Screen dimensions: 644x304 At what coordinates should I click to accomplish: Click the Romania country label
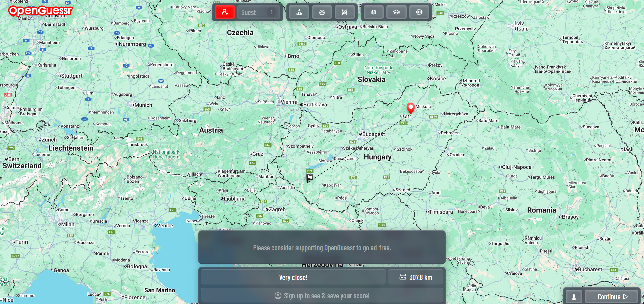coord(542,210)
